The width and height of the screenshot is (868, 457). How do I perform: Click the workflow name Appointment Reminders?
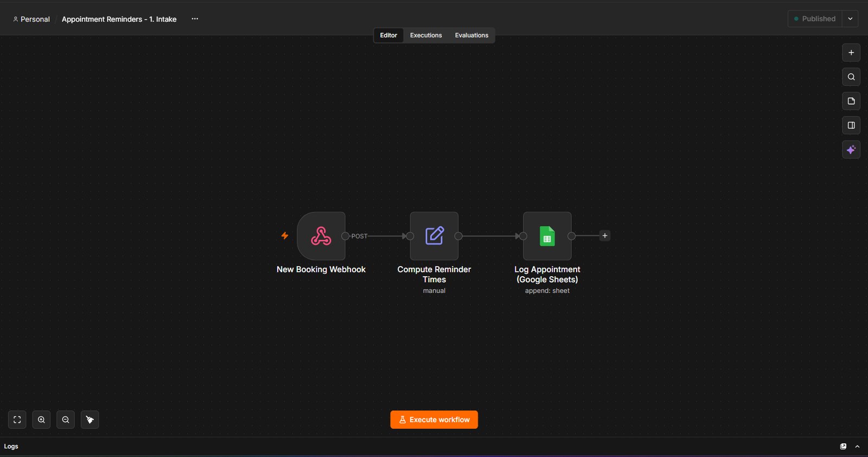pyautogui.click(x=119, y=19)
